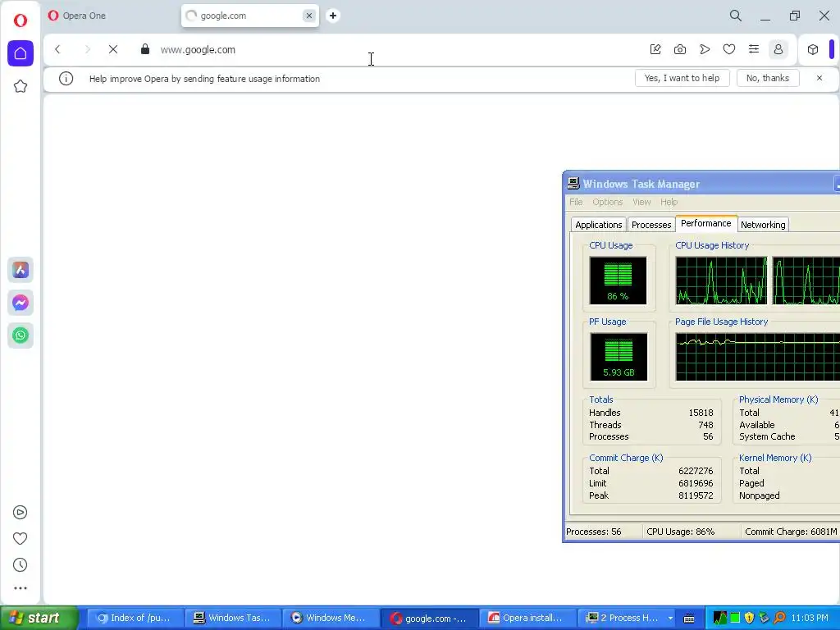This screenshot has height=630, width=840.
Task: View site security lock information
Action: point(144,49)
